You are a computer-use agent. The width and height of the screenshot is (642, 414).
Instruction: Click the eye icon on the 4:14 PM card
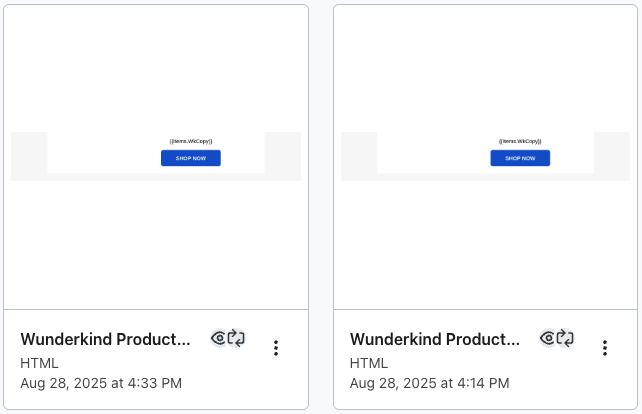(548, 338)
